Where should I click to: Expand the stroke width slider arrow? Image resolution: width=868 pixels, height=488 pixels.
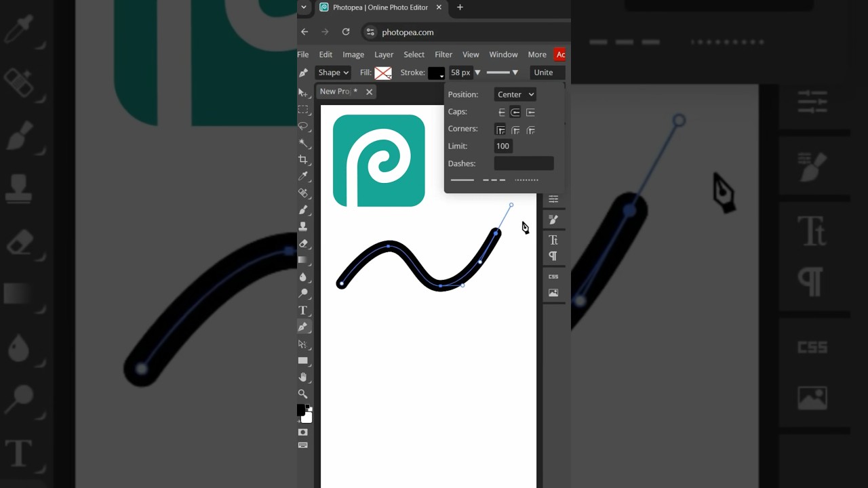tap(477, 73)
